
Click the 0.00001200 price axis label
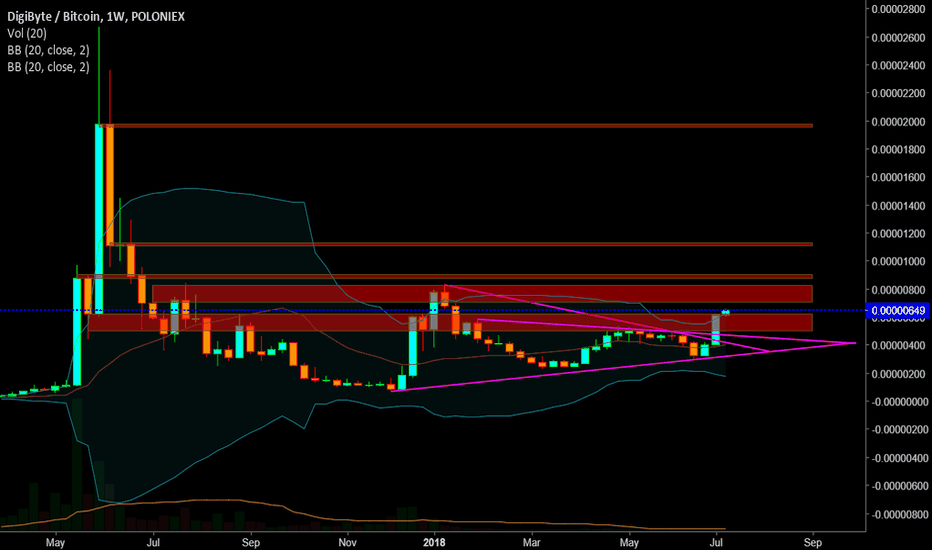pyautogui.click(x=898, y=234)
